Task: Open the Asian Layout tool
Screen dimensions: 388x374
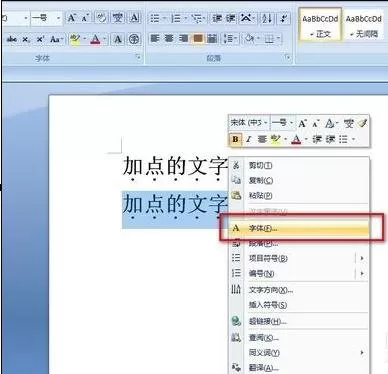Action: [245, 18]
